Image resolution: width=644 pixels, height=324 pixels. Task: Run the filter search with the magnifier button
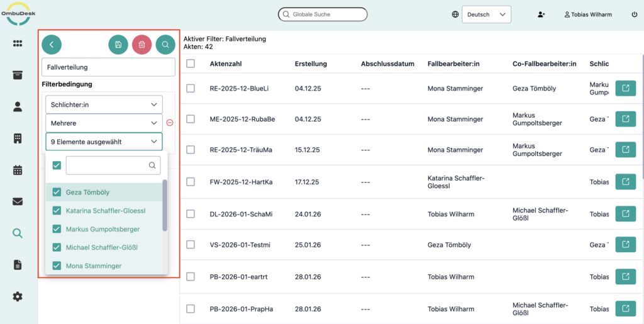tap(165, 45)
